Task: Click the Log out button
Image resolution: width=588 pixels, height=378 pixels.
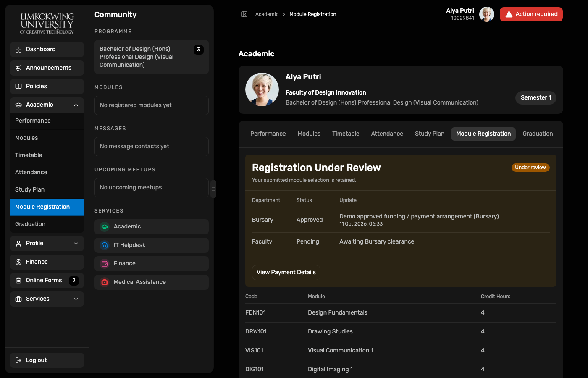Action: [47, 360]
